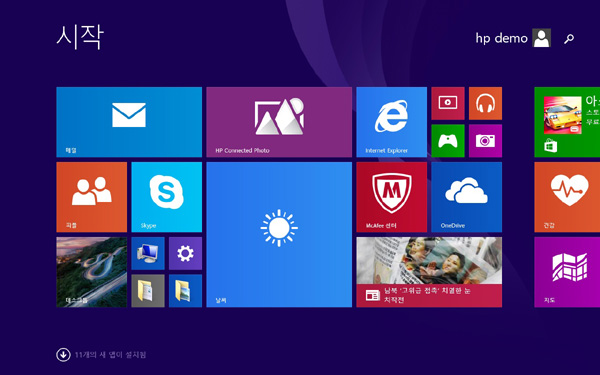
Task: Open the McAfee center tile
Action: pyautogui.click(x=391, y=197)
